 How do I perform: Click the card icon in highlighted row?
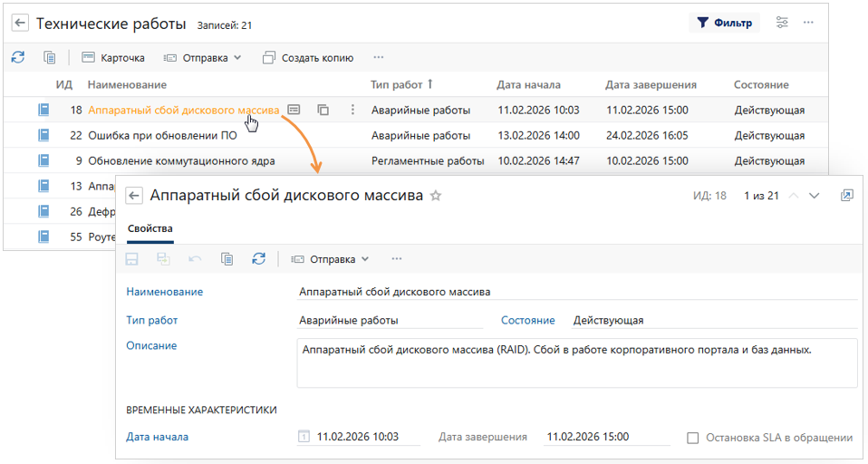(294, 110)
